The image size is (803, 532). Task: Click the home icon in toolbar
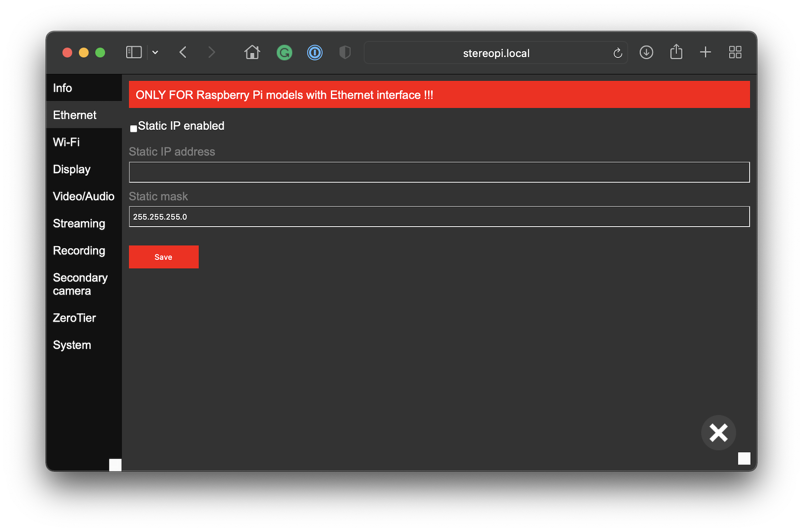point(252,52)
